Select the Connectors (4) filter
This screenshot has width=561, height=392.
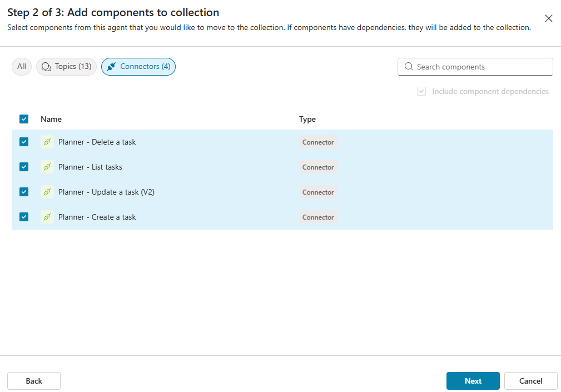(138, 67)
